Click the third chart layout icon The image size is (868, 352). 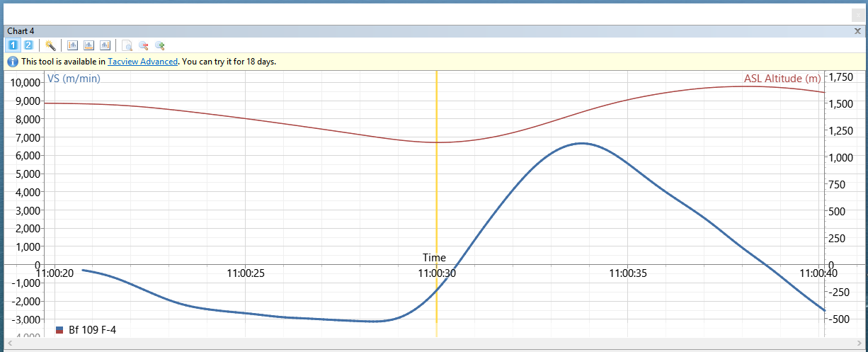point(105,45)
